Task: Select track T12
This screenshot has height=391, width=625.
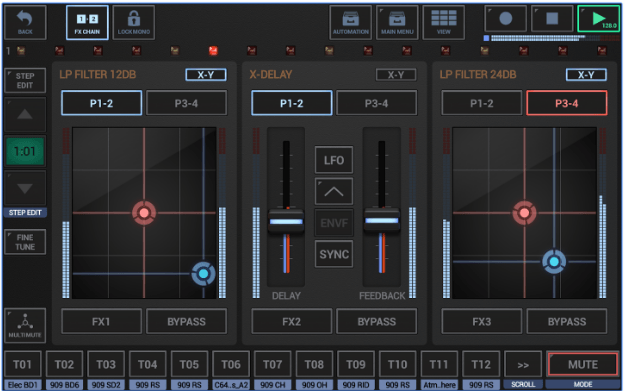Action: pos(481,364)
